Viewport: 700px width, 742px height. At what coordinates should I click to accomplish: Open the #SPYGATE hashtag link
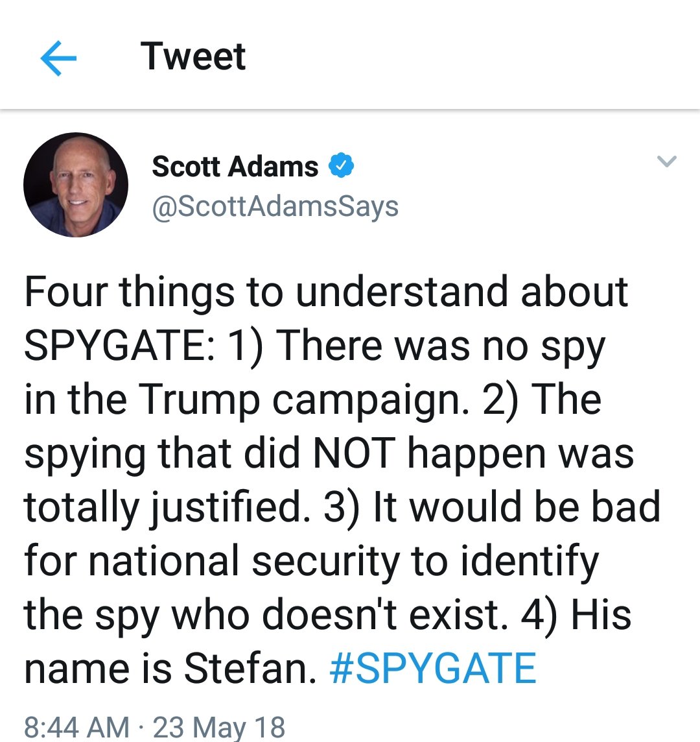(x=433, y=668)
